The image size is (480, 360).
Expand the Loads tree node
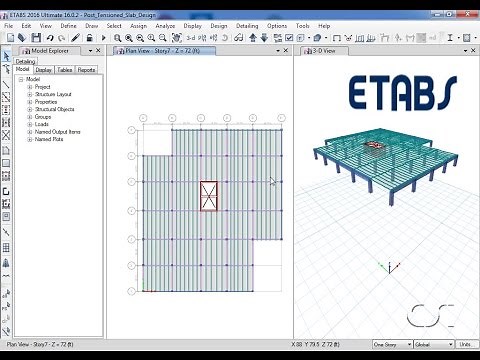pyautogui.click(x=30, y=124)
